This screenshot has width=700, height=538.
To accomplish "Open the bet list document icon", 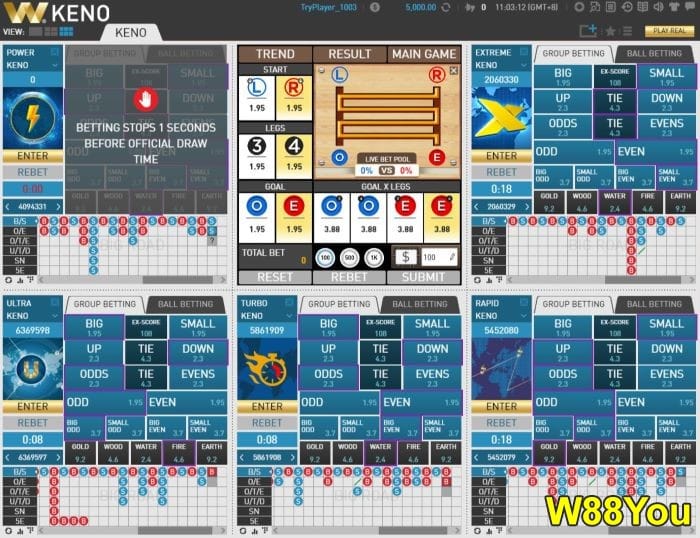I will (611, 7).
